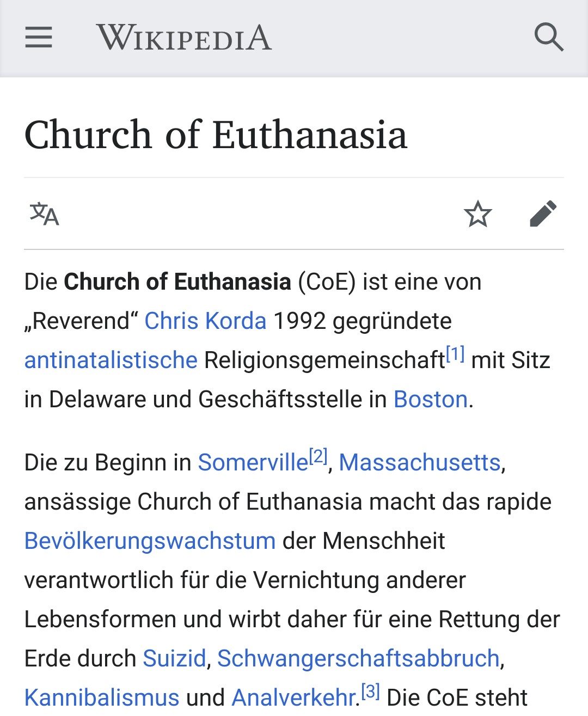This screenshot has width=588, height=716.
Task: Jump to footnote reference 3
Action: [370, 691]
